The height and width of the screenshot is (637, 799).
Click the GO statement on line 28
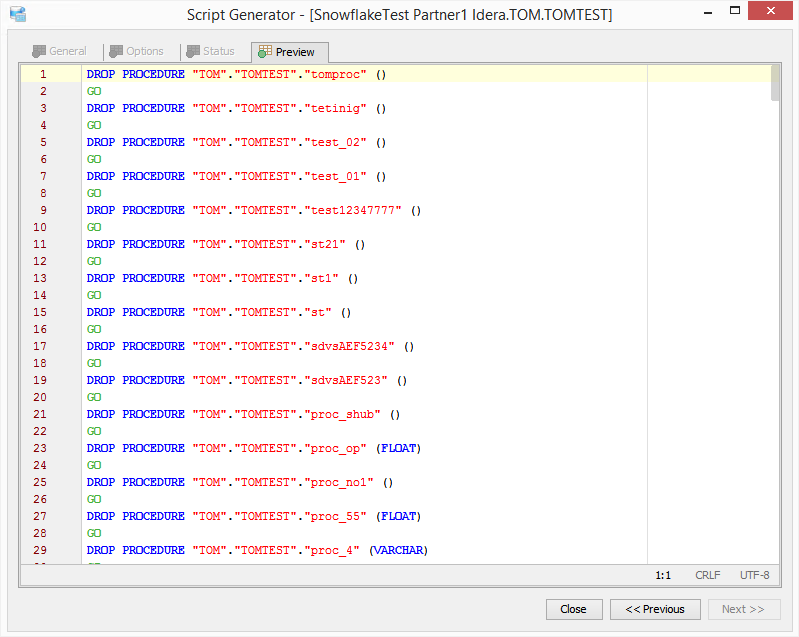[94, 533]
